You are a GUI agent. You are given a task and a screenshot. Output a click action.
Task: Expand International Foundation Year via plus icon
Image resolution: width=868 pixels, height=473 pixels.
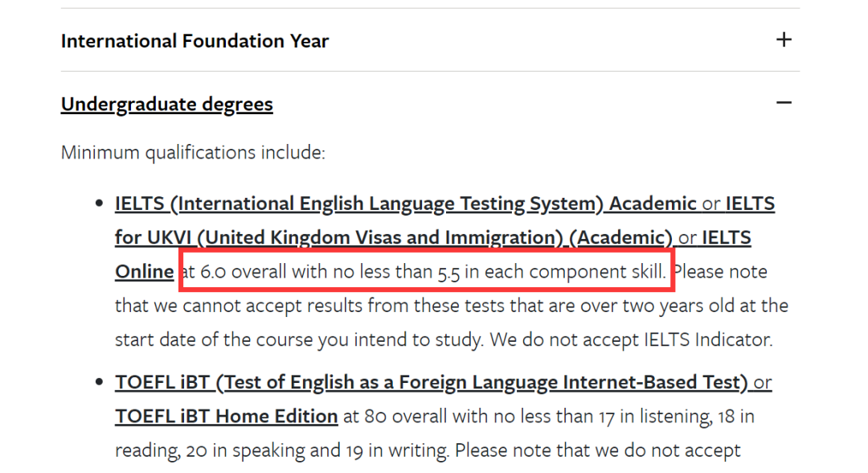click(x=784, y=40)
